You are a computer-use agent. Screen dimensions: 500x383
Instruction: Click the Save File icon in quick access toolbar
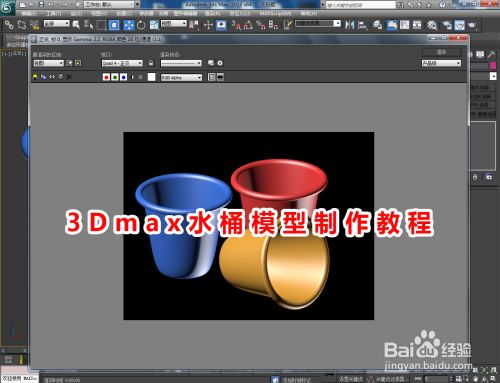tap(42, 4)
